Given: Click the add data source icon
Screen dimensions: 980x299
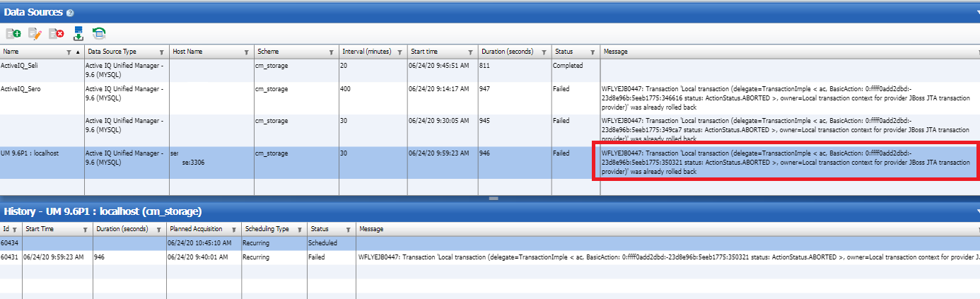Looking at the screenshot, I should point(13,33).
